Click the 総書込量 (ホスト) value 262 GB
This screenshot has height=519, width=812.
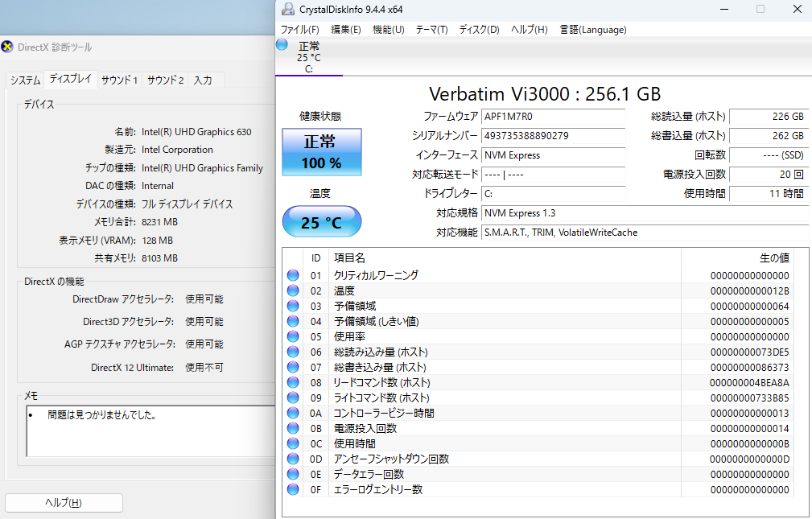[769, 136]
